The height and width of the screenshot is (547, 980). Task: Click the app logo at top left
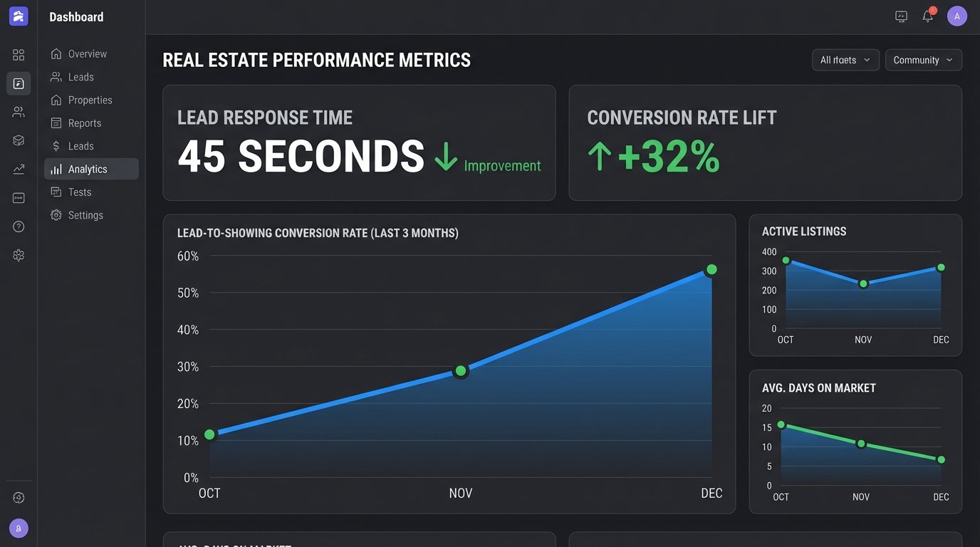point(18,16)
